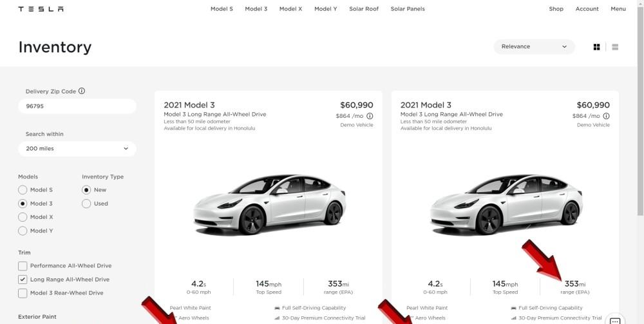Select the Model Y radio button
The height and width of the screenshot is (324, 644).
23,231
